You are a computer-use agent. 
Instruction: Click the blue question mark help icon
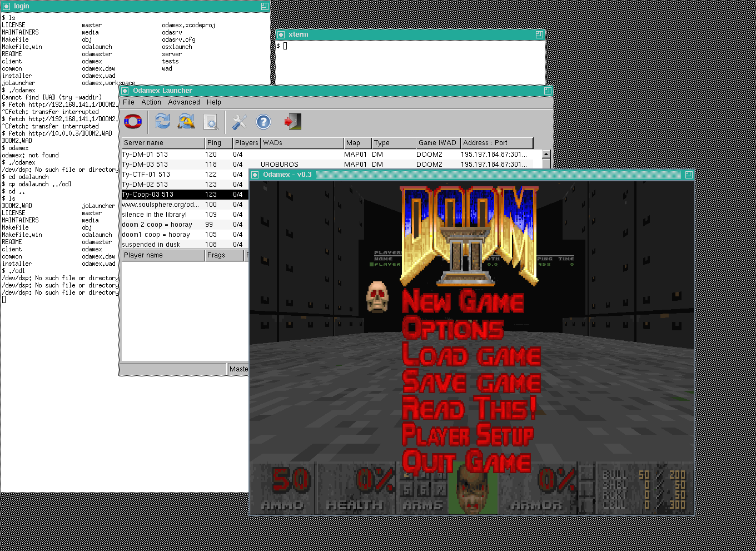coord(263,122)
